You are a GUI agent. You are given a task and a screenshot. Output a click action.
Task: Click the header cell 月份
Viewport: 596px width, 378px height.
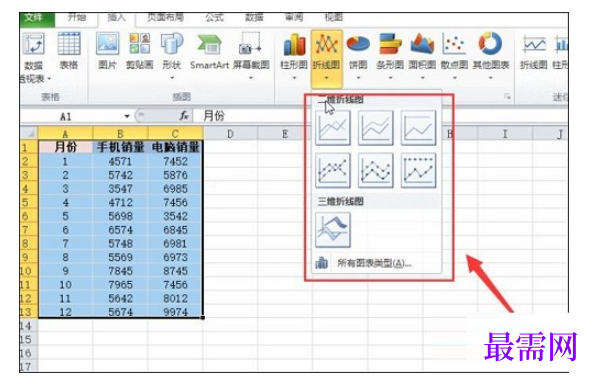[x=65, y=147]
